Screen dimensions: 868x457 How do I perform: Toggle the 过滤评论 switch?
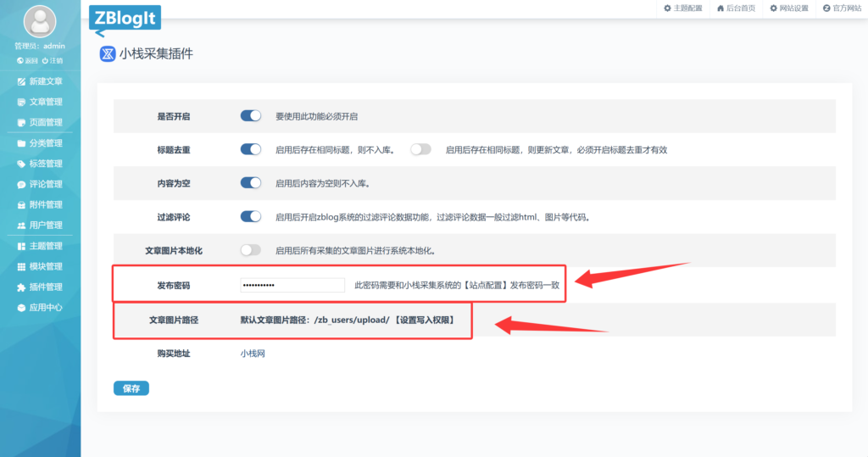pos(251,216)
